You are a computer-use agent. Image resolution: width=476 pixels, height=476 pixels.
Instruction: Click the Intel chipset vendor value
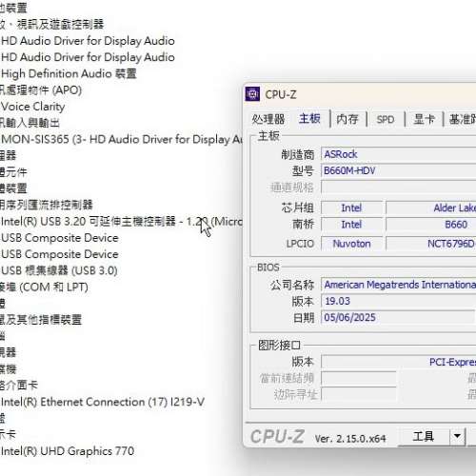click(x=351, y=208)
